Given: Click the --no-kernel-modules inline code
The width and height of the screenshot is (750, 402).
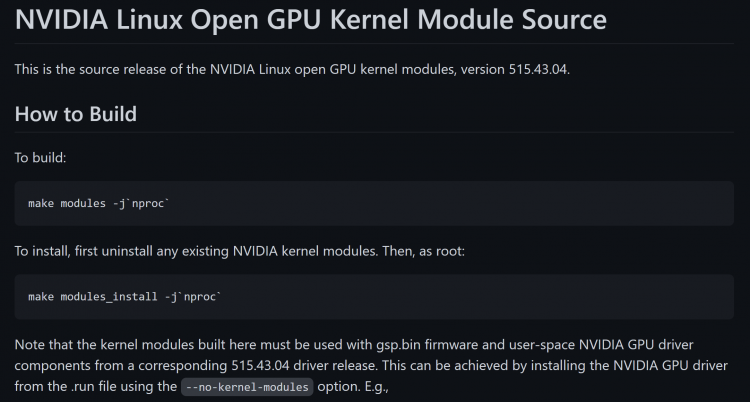Looking at the screenshot, I should click(x=248, y=387).
